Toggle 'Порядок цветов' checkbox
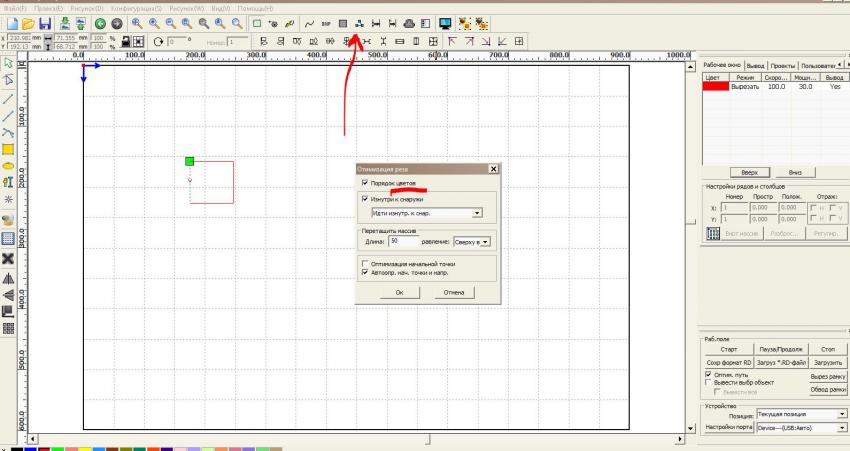This screenshot has height=451, width=850. click(365, 184)
